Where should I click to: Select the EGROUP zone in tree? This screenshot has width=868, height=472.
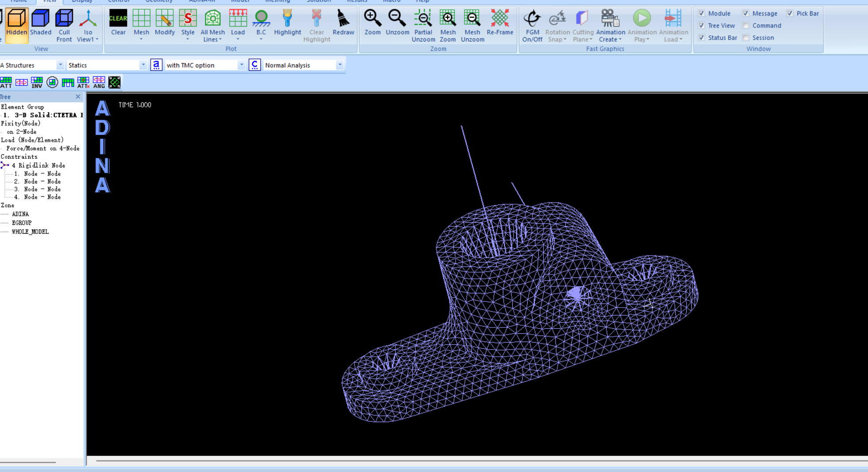(x=22, y=223)
